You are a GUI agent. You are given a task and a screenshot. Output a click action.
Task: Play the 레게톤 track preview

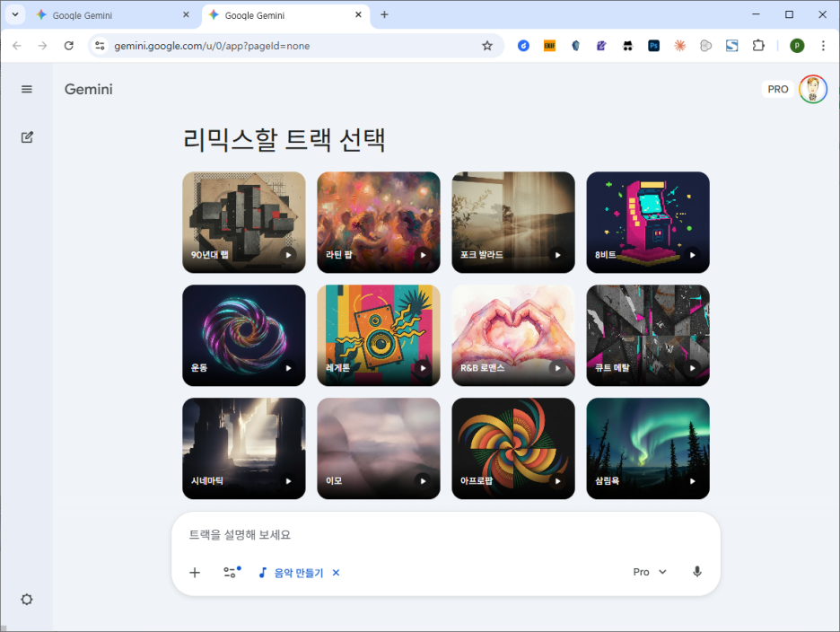[424, 368]
